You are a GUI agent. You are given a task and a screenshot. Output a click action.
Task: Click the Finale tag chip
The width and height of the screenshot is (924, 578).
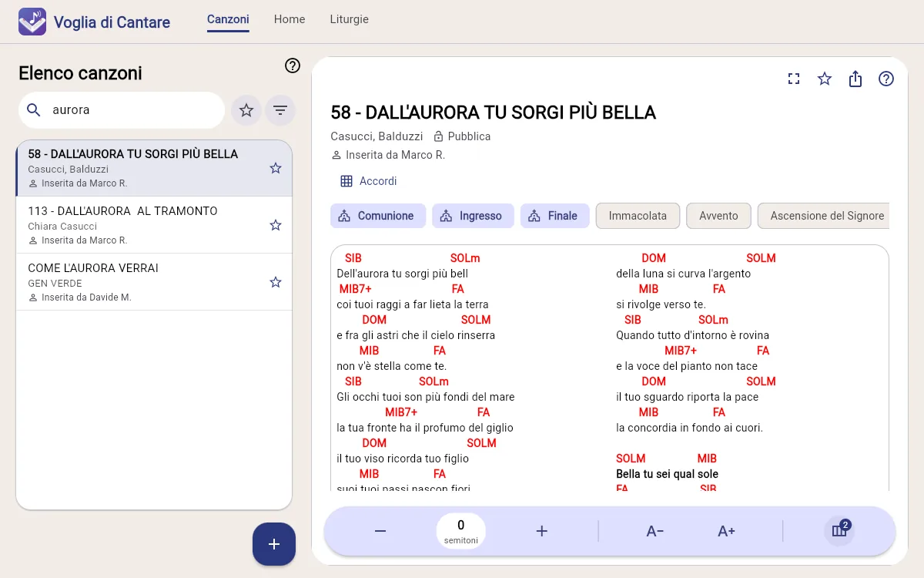(554, 216)
